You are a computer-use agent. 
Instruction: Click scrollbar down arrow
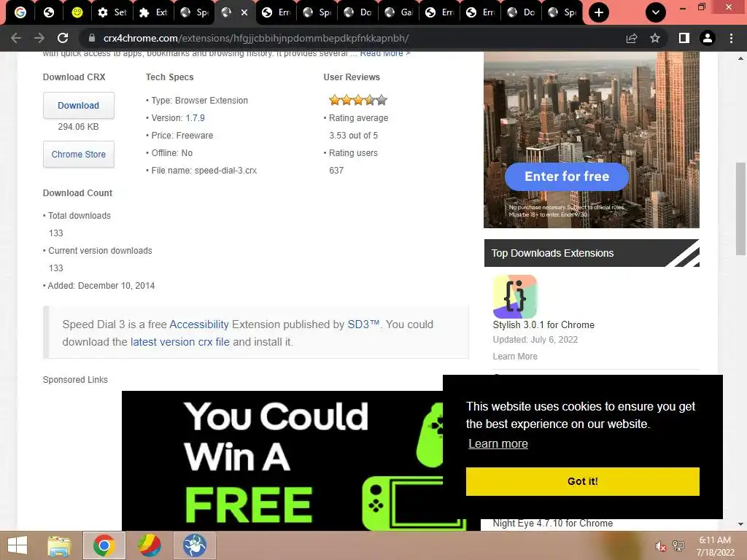click(x=740, y=524)
